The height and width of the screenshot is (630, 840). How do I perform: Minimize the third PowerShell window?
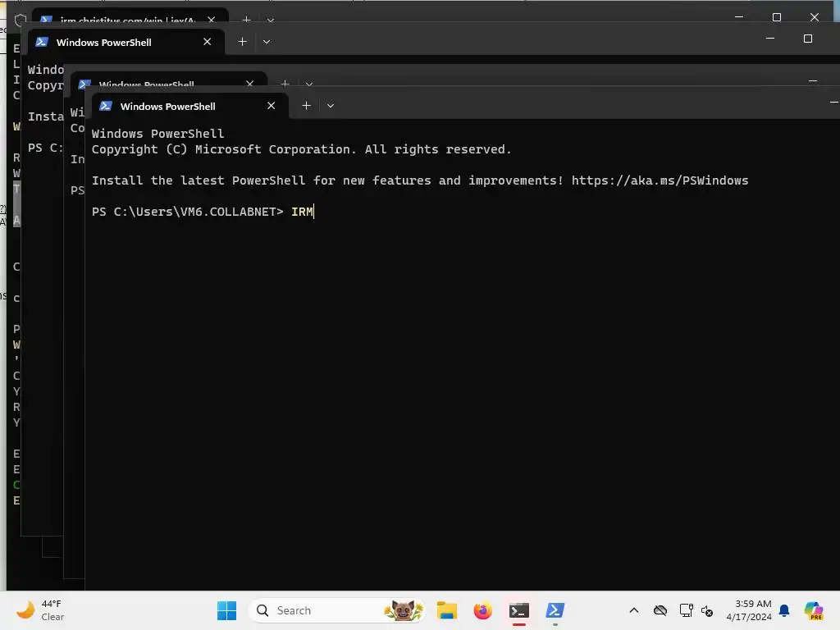point(813,81)
